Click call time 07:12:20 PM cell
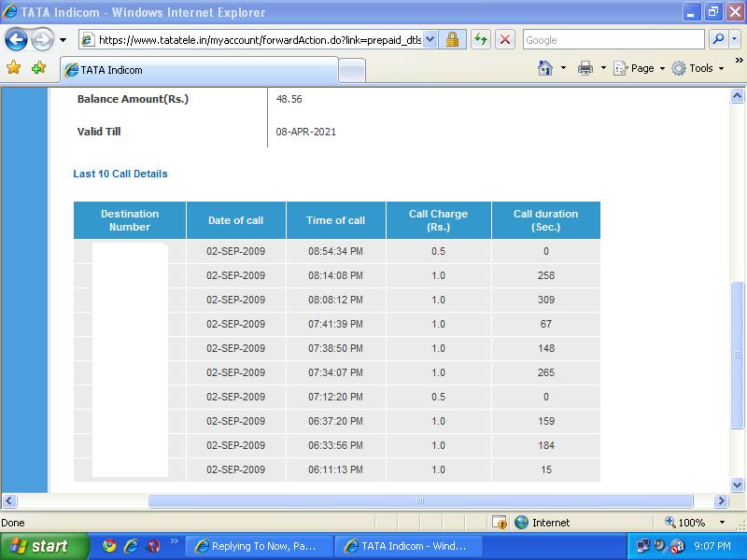The image size is (747, 560). [x=335, y=398]
